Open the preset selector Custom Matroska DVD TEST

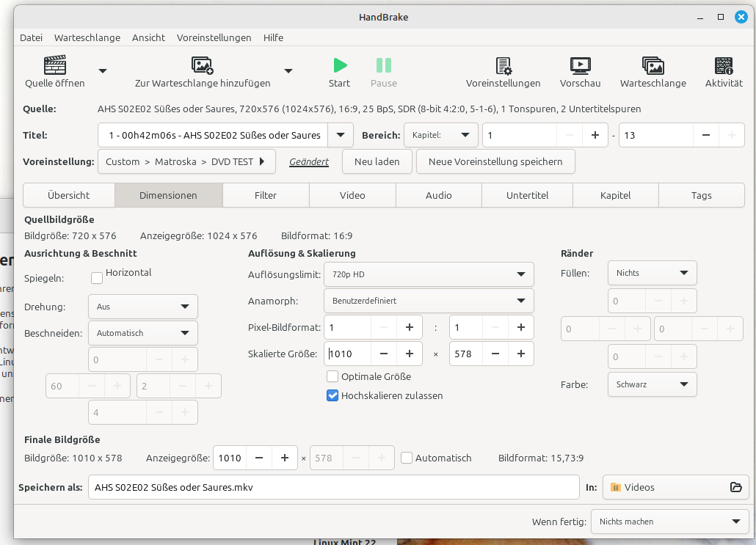pos(186,161)
